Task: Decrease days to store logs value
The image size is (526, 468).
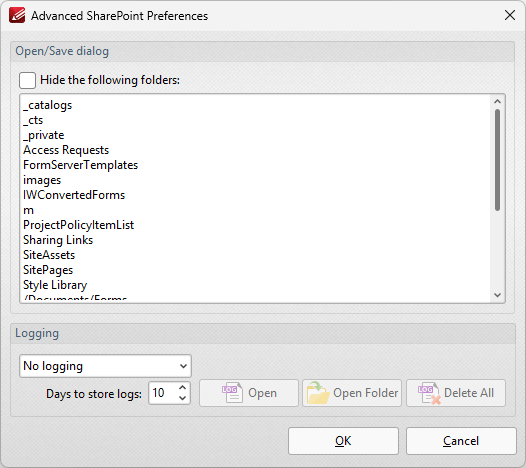Action: point(182,398)
